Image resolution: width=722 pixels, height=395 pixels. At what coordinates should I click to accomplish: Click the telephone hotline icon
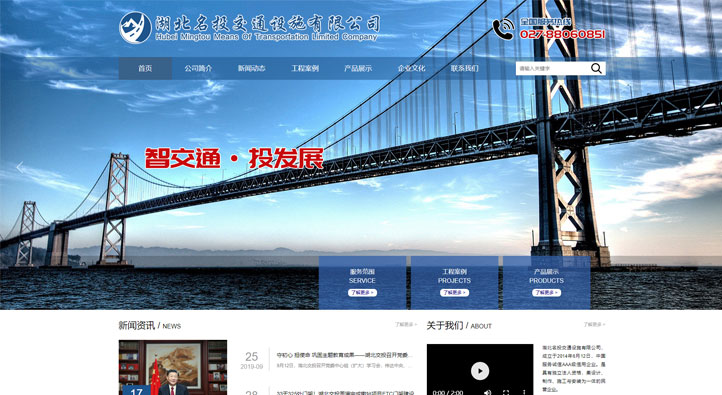pyautogui.click(x=503, y=29)
